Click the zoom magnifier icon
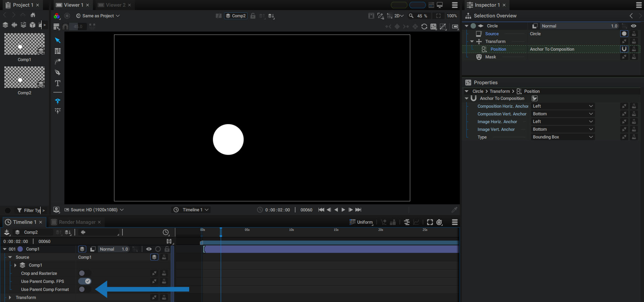 click(411, 16)
